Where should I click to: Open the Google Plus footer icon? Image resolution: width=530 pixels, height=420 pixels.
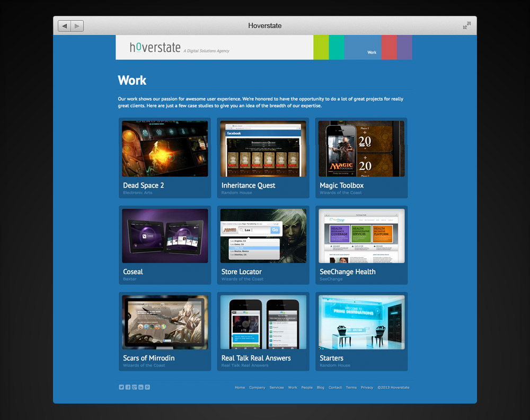135,387
